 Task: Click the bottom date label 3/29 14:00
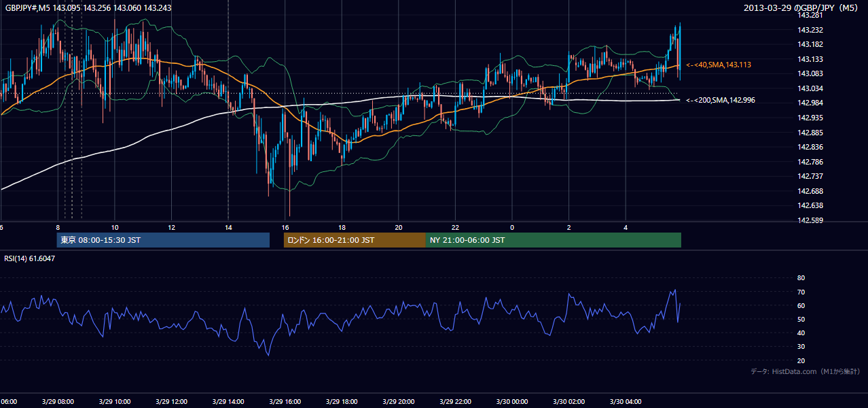[228, 402]
